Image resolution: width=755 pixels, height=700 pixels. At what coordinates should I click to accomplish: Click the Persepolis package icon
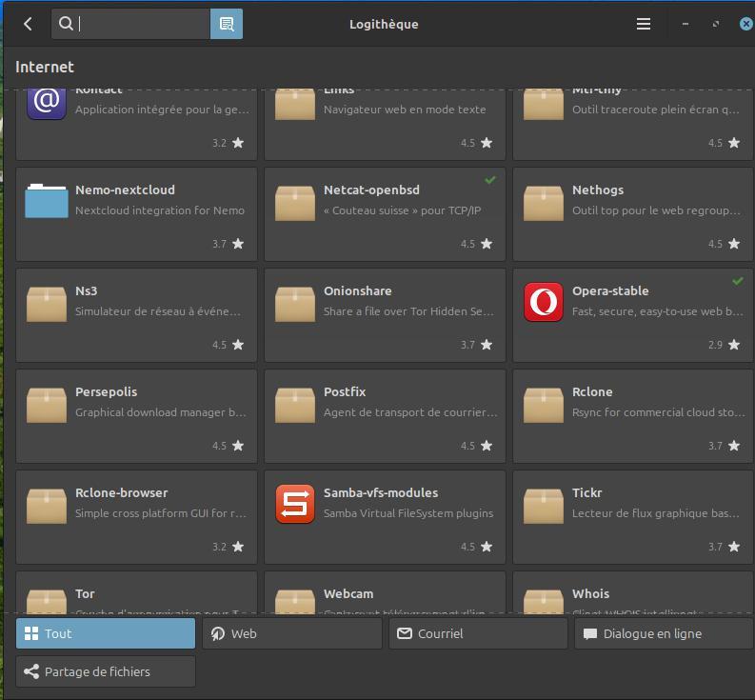47,405
